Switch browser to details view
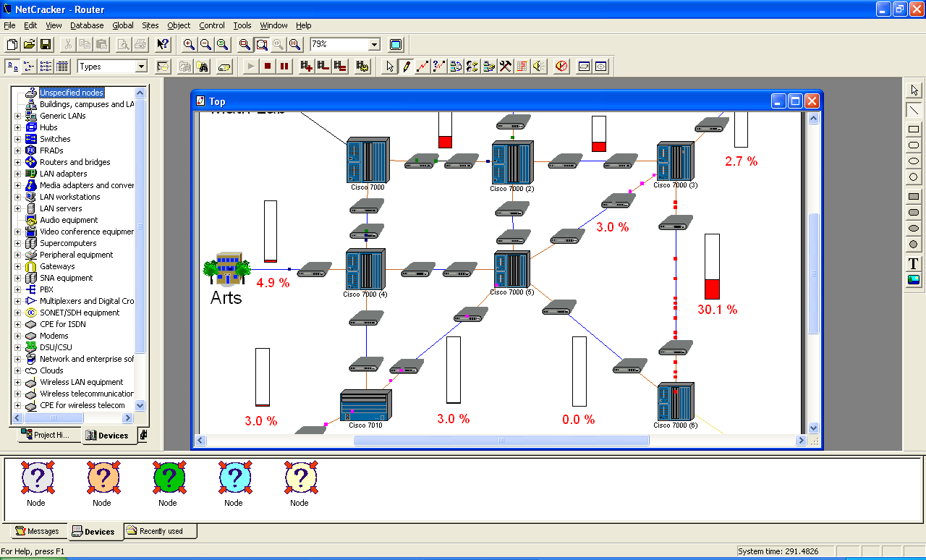Screen dimensions: 926x560 pyautogui.click(x=62, y=67)
